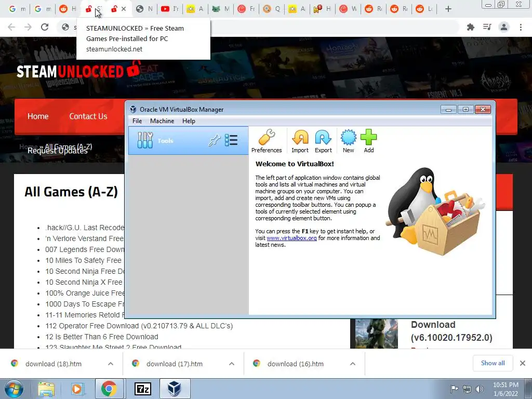532x399 pixels.
Task: Switch to the first Google tab
Action: click(17, 9)
